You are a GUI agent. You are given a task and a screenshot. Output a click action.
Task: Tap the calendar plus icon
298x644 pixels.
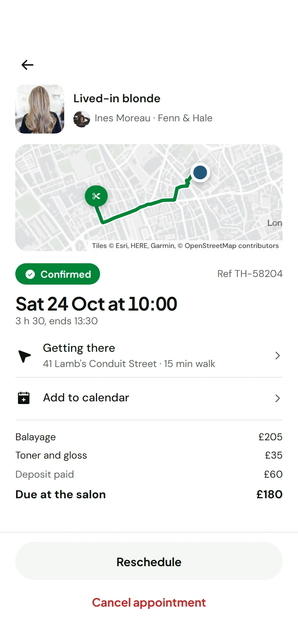24,398
